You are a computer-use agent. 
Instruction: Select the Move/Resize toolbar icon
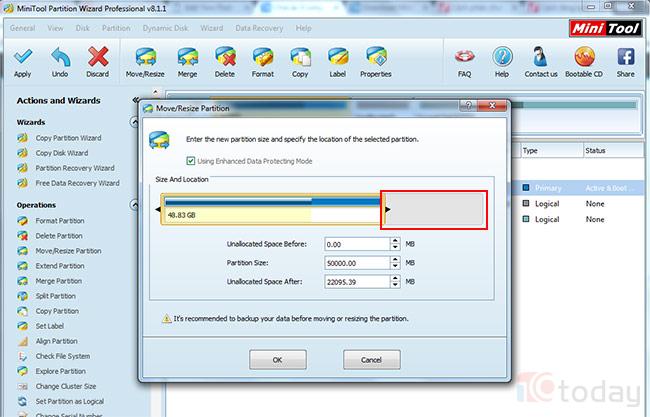point(146,57)
